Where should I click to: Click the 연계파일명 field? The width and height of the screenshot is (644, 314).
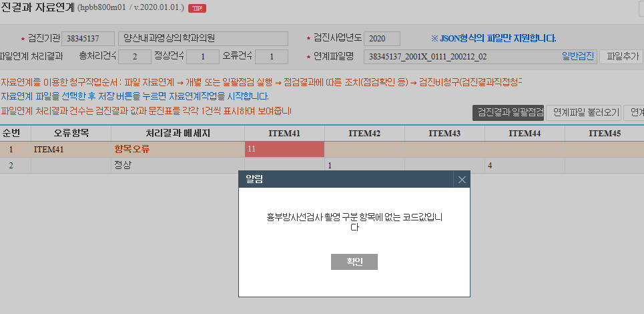click(x=480, y=57)
